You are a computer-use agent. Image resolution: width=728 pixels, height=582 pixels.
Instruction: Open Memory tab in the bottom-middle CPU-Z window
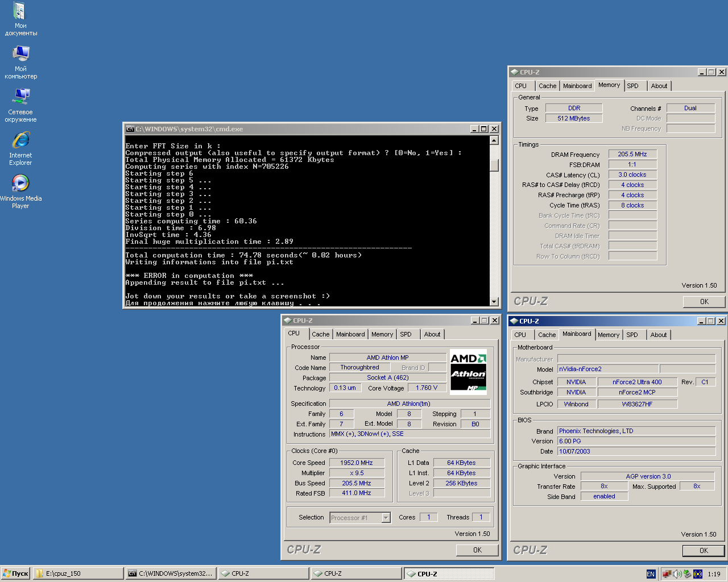382,334
